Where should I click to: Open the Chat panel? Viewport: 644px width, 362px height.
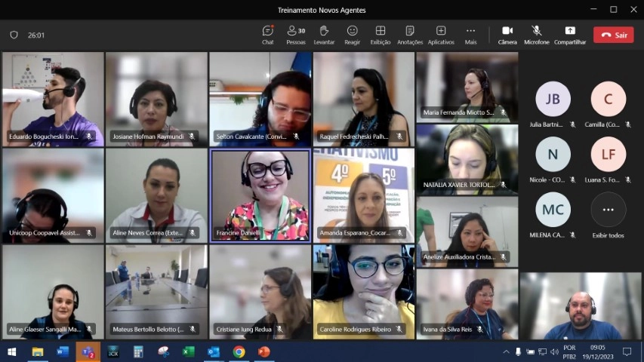(268, 35)
